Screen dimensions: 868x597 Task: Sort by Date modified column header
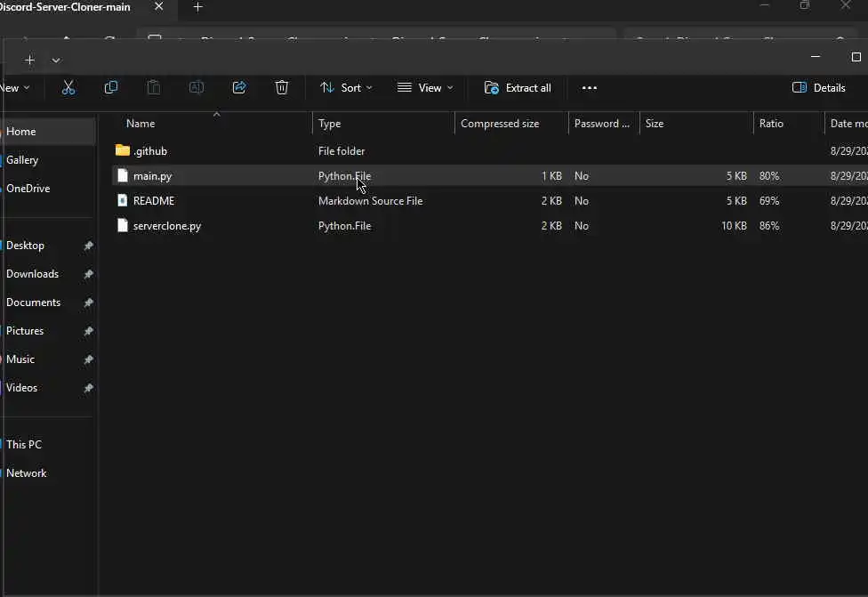tap(848, 124)
